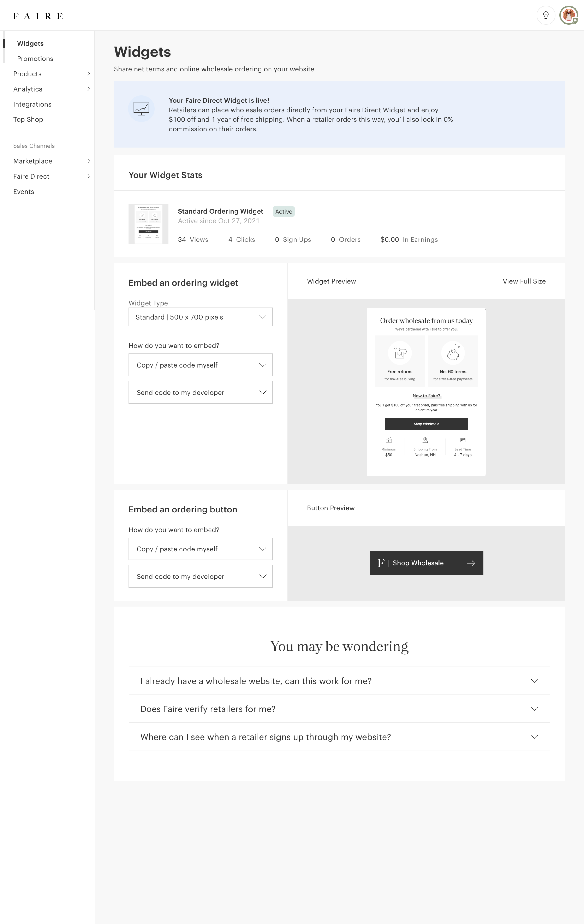Open the Widget Type dropdown
The image size is (584, 924).
point(201,317)
